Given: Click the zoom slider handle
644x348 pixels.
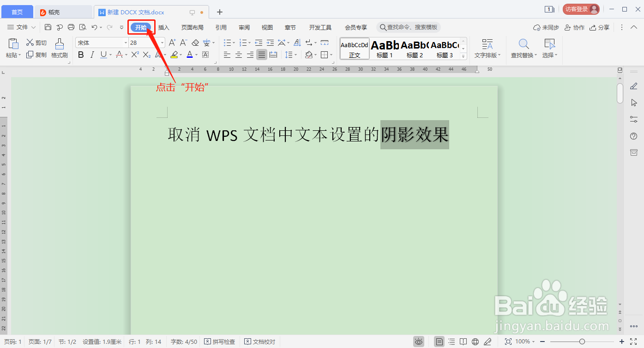Looking at the screenshot, I should [582, 342].
